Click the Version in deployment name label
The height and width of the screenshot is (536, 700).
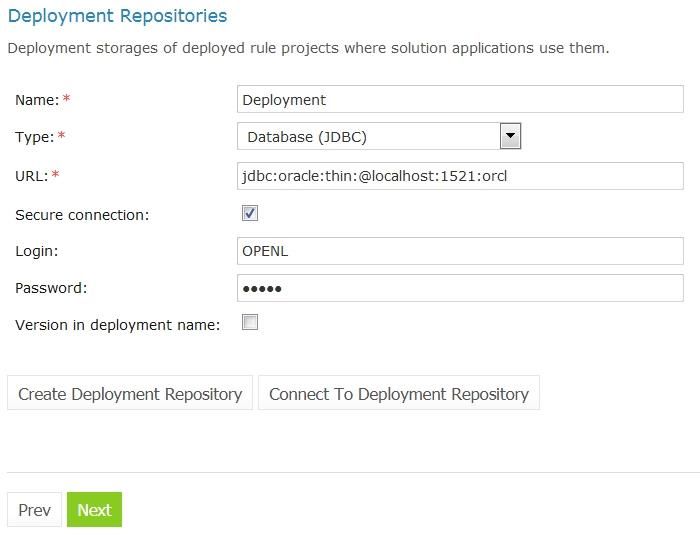pos(118,325)
